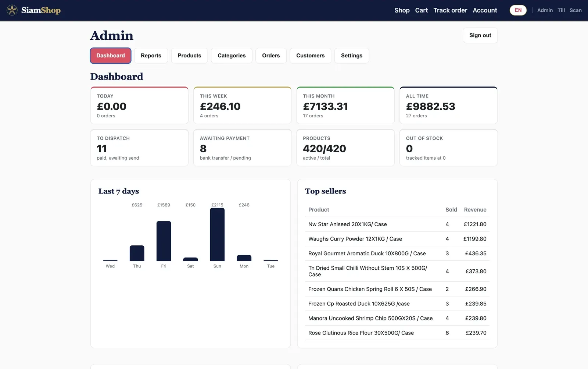Image resolution: width=588 pixels, height=369 pixels.
Task: Open the Scan link
Action: tap(576, 10)
